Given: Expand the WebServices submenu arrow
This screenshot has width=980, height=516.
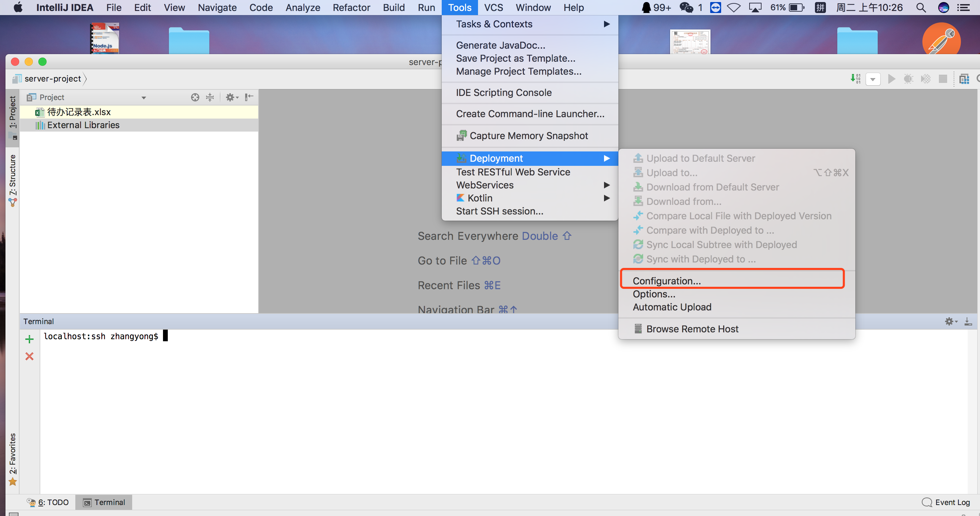Looking at the screenshot, I should [606, 185].
